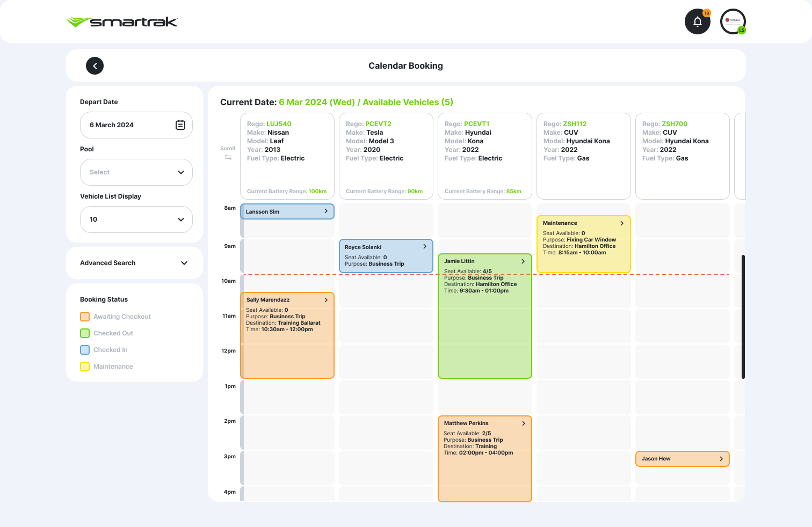Click the Maintenance yellow status swatch
Viewport: 812px width, 527px height.
click(85, 367)
